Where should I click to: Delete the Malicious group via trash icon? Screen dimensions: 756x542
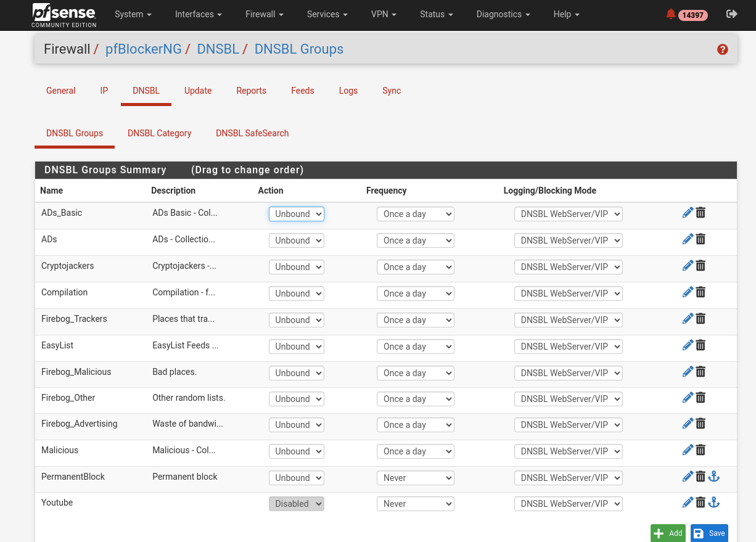click(x=701, y=450)
